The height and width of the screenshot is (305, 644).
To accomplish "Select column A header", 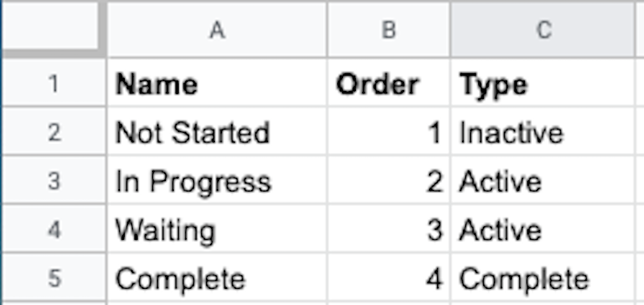I will coord(217,30).
